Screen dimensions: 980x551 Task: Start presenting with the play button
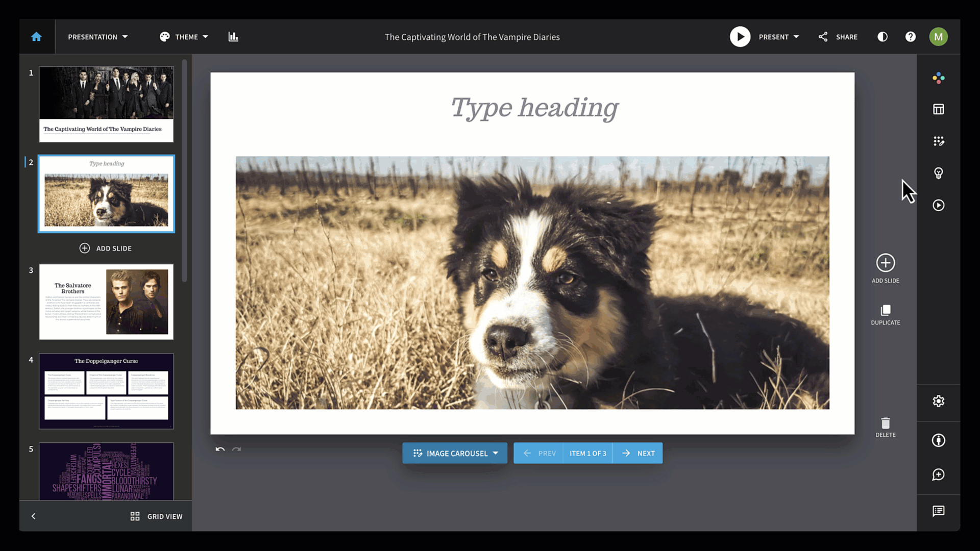[740, 37]
